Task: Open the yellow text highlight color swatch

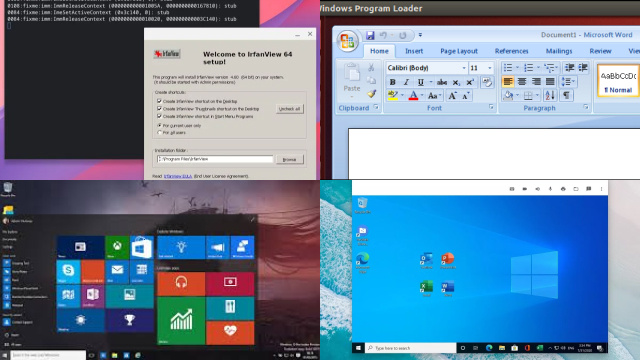Action: click(393, 96)
